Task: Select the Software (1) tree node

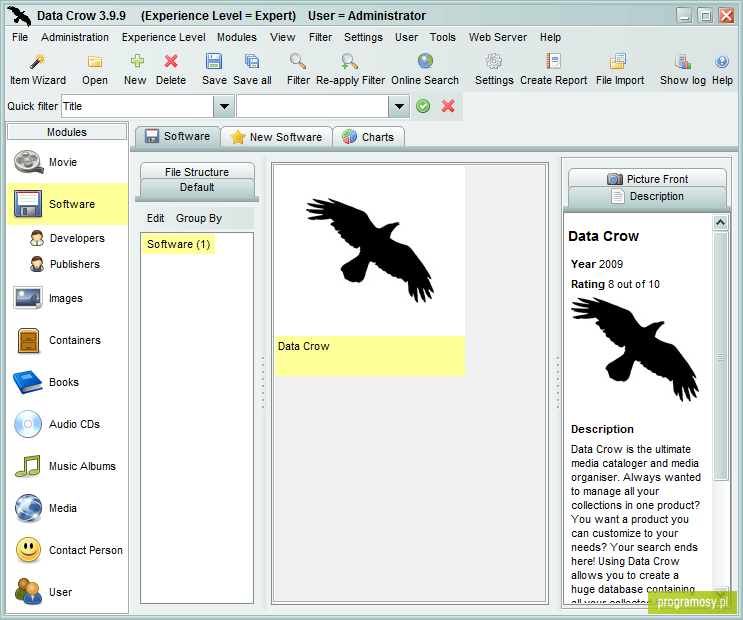Action: click(x=179, y=244)
